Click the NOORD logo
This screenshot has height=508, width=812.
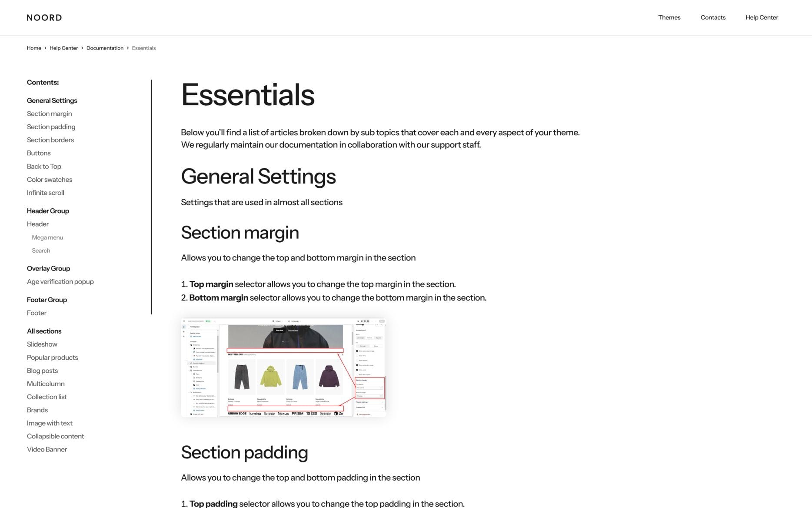[44, 18]
